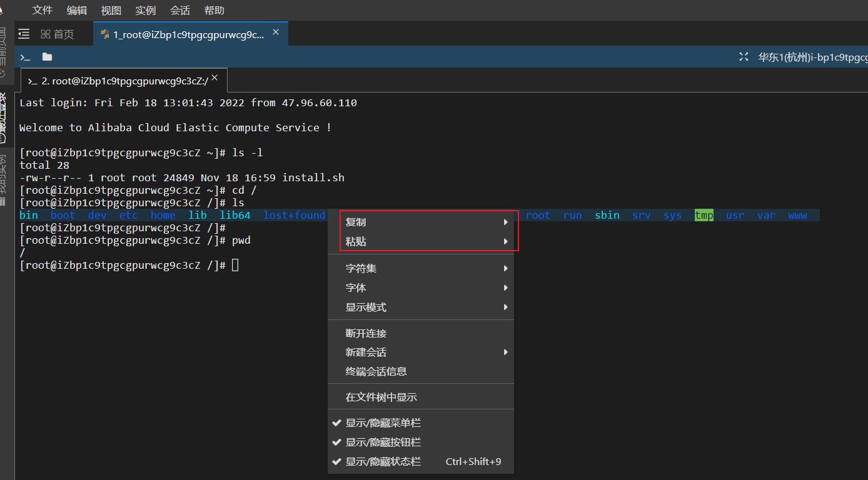Click the lib64 directory in ls output
The image size is (868, 480).
(x=235, y=215)
